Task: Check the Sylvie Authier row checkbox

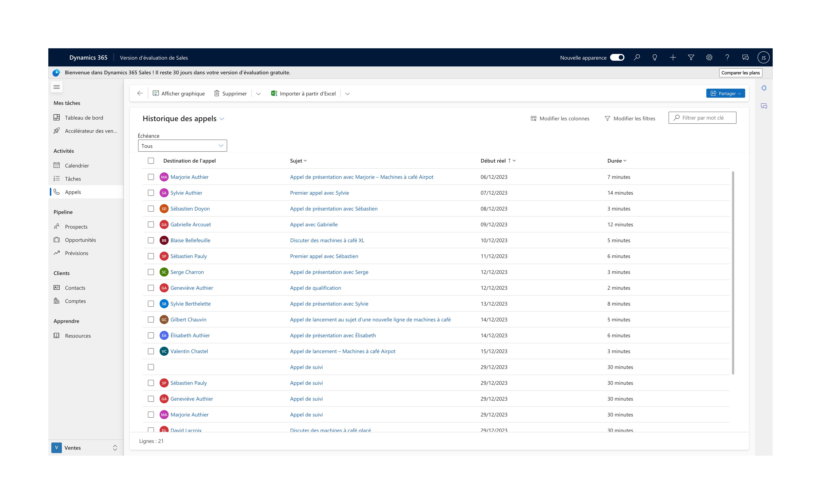Action: click(x=151, y=193)
